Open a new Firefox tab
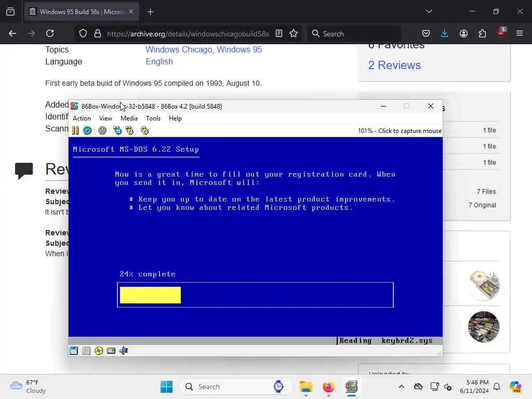This screenshot has width=532, height=399. (x=150, y=12)
